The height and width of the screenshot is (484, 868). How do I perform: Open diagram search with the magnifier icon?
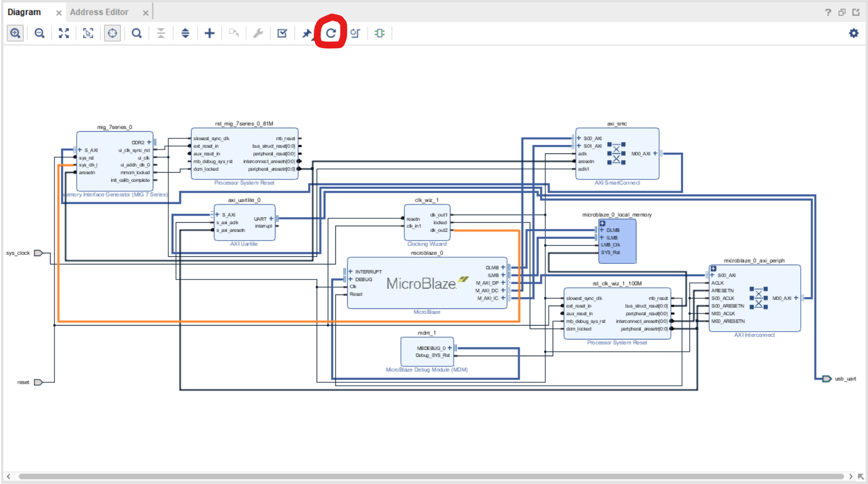137,33
